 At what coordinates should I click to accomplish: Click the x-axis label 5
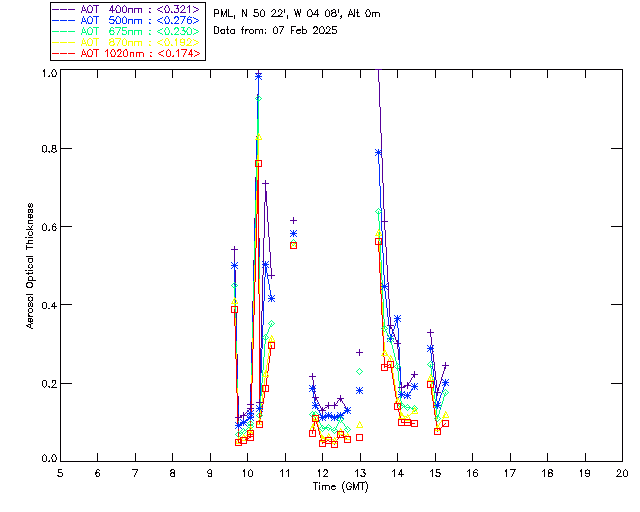[x=60, y=473]
